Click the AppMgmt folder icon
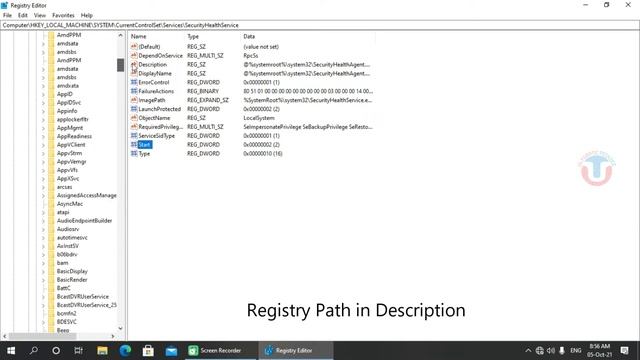Image resolution: width=640 pixels, height=360 pixels. [x=51, y=128]
